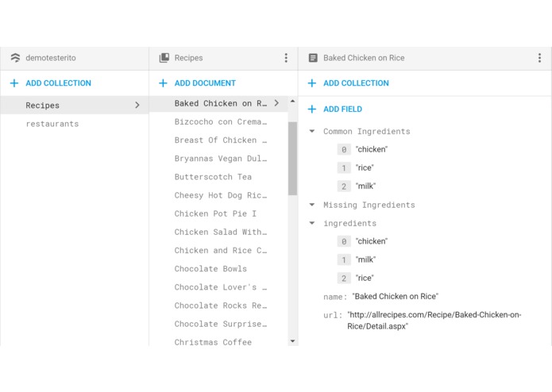Click ADD COLLECTION under demotesterito

pos(58,83)
